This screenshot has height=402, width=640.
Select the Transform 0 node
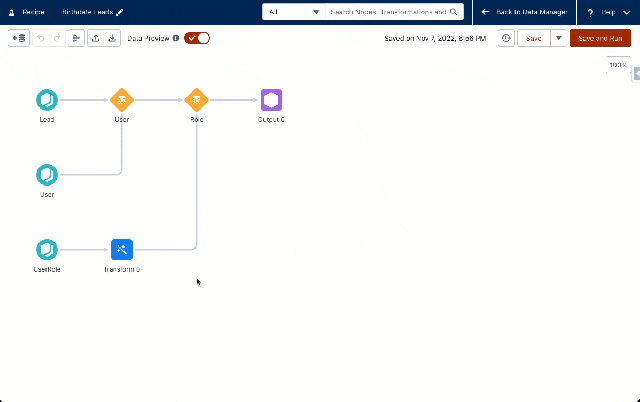click(x=121, y=250)
